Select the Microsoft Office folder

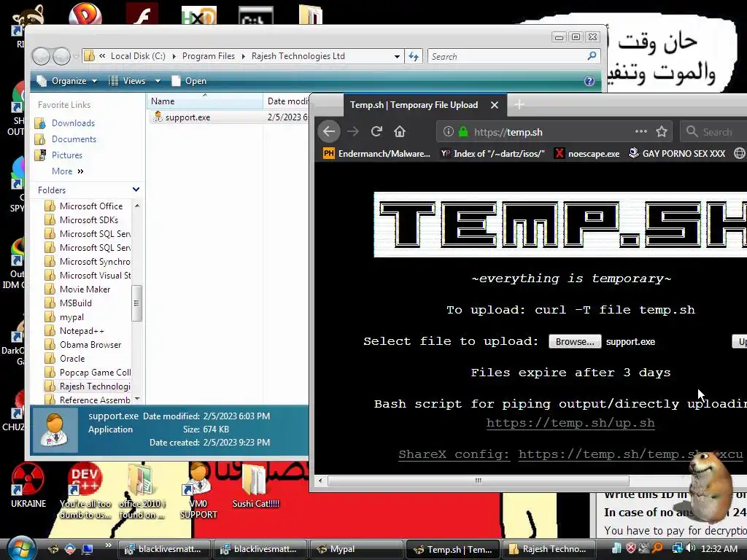point(91,206)
